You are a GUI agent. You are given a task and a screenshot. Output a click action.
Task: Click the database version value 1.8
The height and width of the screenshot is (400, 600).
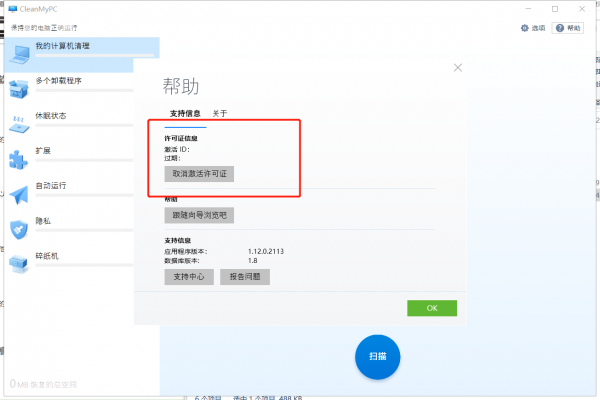tap(253, 261)
